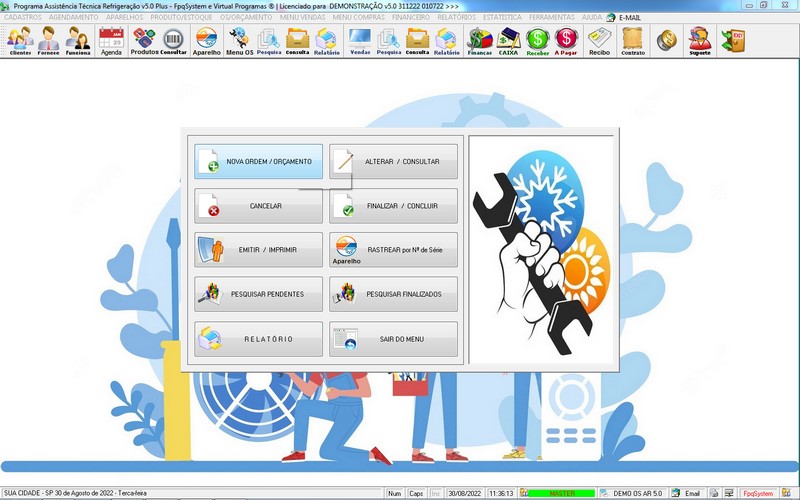Click the red A Pagar dollar icon
This screenshot has width=800, height=500.
pos(566,41)
